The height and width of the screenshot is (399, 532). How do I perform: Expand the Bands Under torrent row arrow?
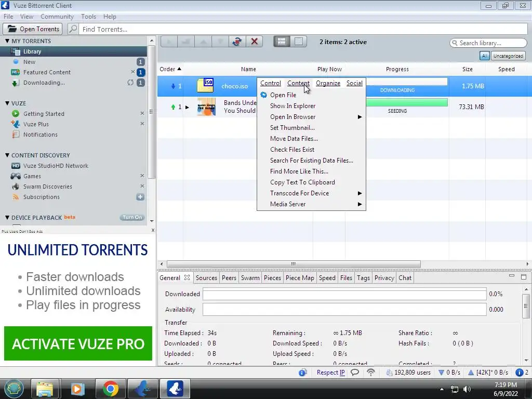pyautogui.click(x=187, y=107)
